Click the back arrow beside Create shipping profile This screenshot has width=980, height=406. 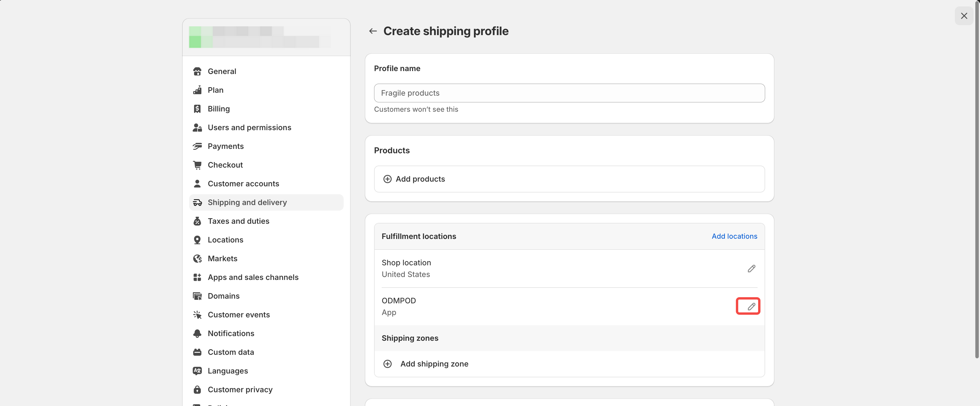point(372,31)
